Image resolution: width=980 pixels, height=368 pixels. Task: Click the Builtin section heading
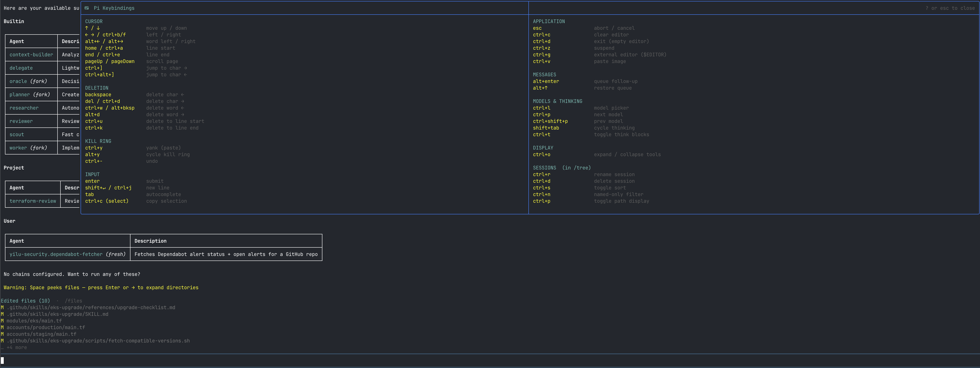pyautogui.click(x=14, y=21)
